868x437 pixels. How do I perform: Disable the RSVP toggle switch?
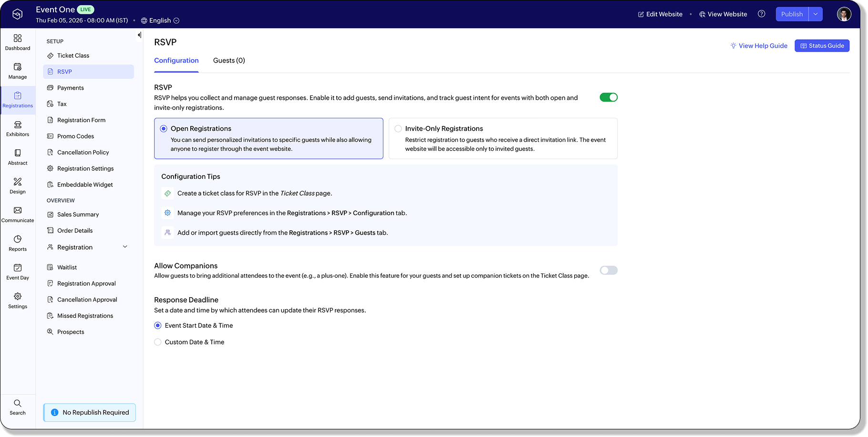[x=609, y=97]
